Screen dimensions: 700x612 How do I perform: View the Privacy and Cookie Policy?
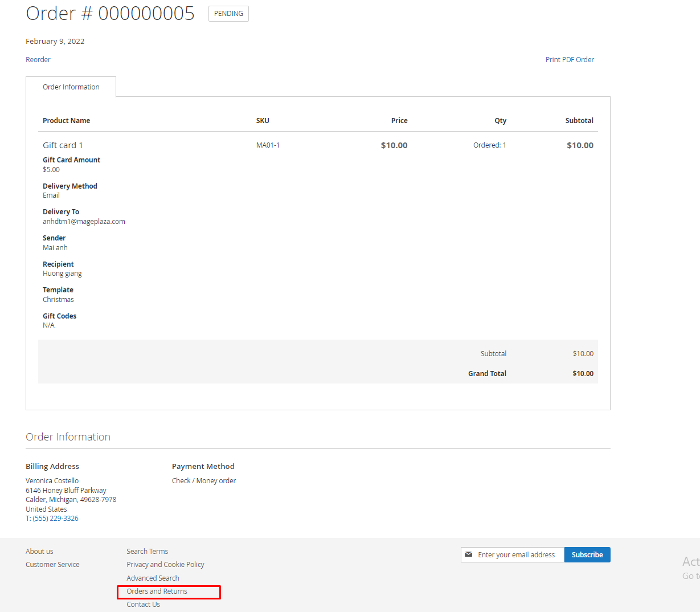pos(165,564)
